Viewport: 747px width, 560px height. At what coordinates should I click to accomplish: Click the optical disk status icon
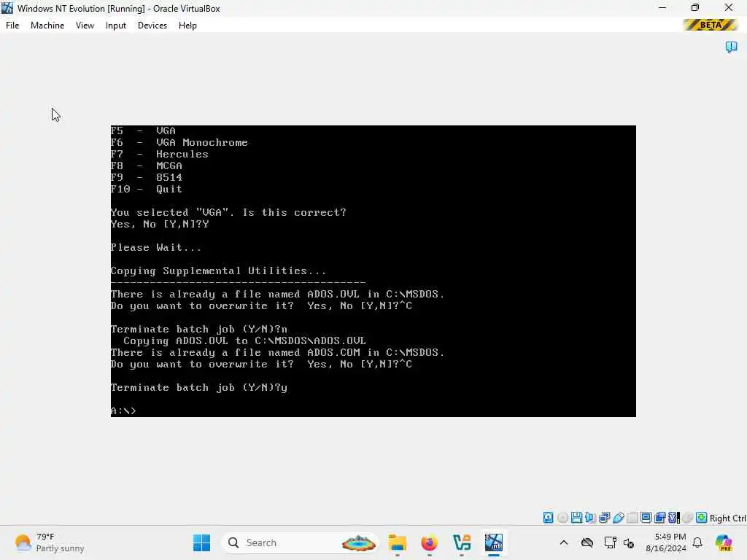pos(562,518)
